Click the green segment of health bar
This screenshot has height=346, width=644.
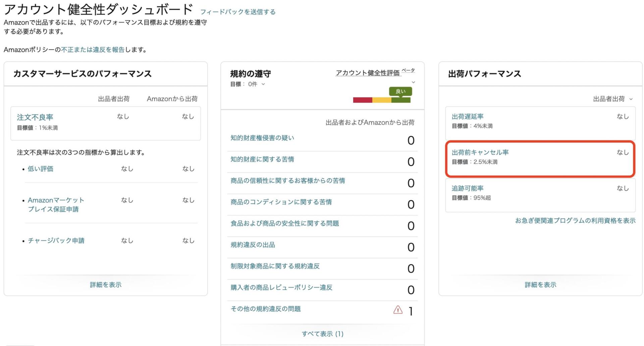(x=401, y=100)
